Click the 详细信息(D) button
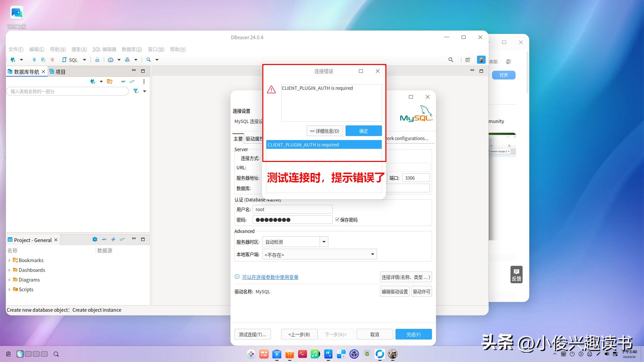 click(x=325, y=131)
